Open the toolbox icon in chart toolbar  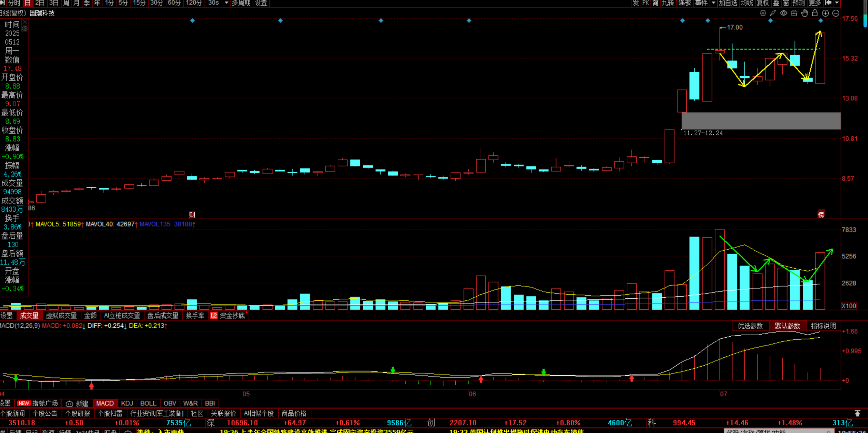click(x=794, y=13)
